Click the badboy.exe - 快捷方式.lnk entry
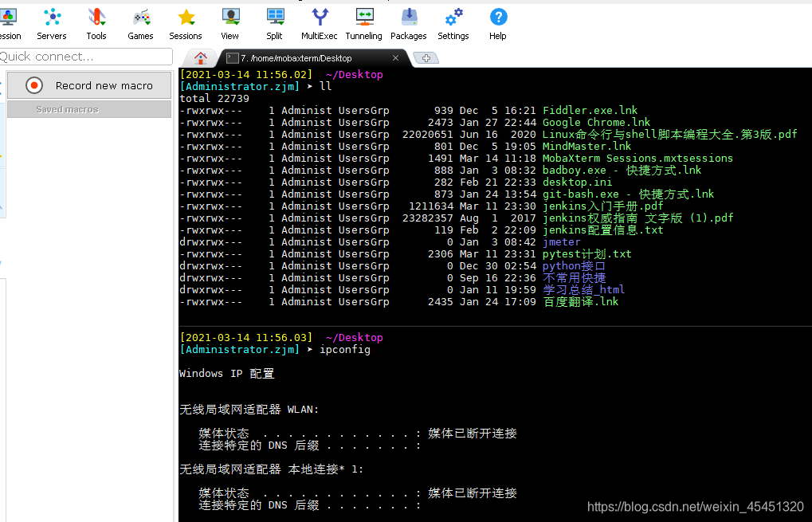Viewport: 812px width, 522px height. [x=622, y=170]
